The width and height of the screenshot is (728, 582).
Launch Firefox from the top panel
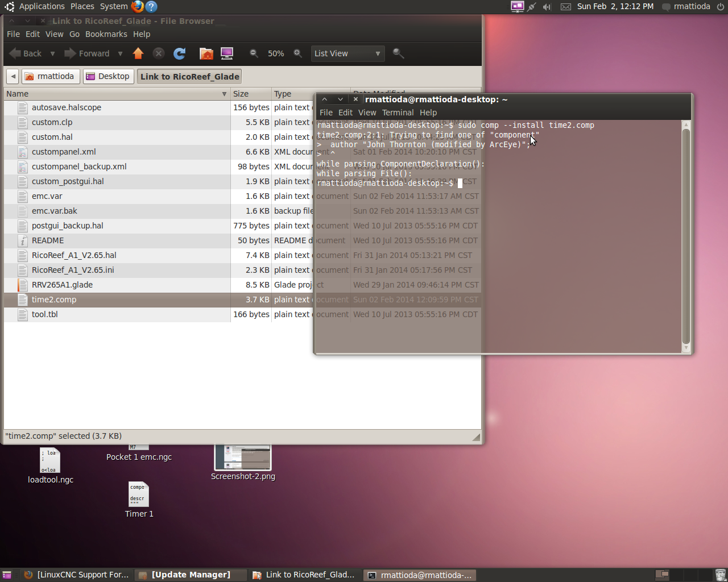click(x=137, y=6)
